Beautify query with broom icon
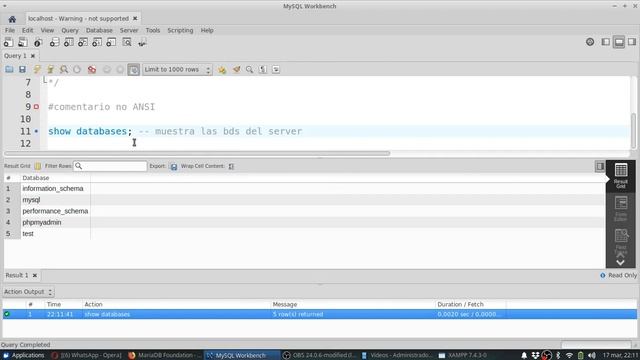The width and height of the screenshot is (640, 360). (x=236, y=69)
